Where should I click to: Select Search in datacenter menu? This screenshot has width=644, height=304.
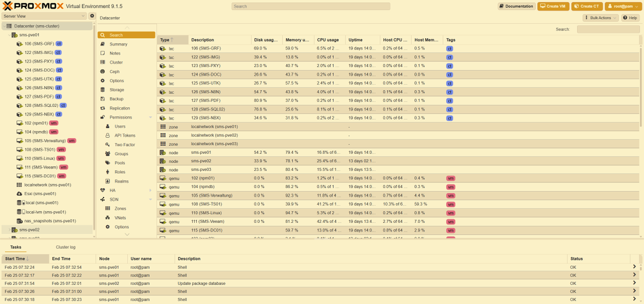[x=126, y=35]
